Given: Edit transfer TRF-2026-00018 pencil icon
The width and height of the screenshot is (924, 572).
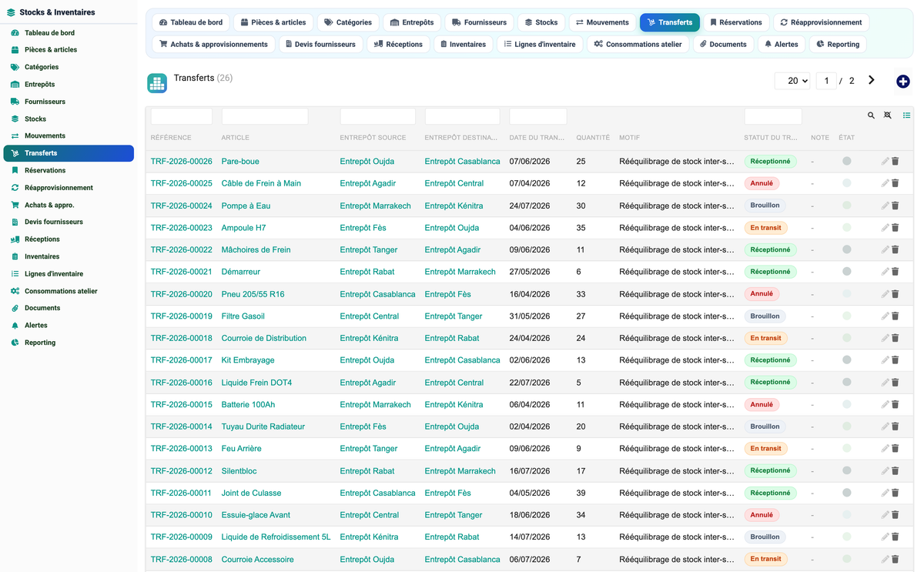Looking at the screenshot, I should [885, 338].
